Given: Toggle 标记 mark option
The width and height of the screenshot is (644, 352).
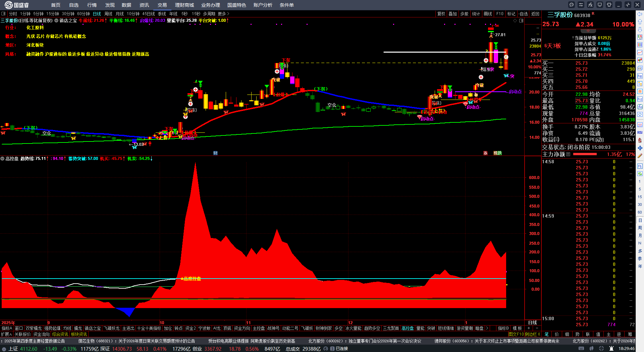Looking at the screenshot, I should 512,14.
